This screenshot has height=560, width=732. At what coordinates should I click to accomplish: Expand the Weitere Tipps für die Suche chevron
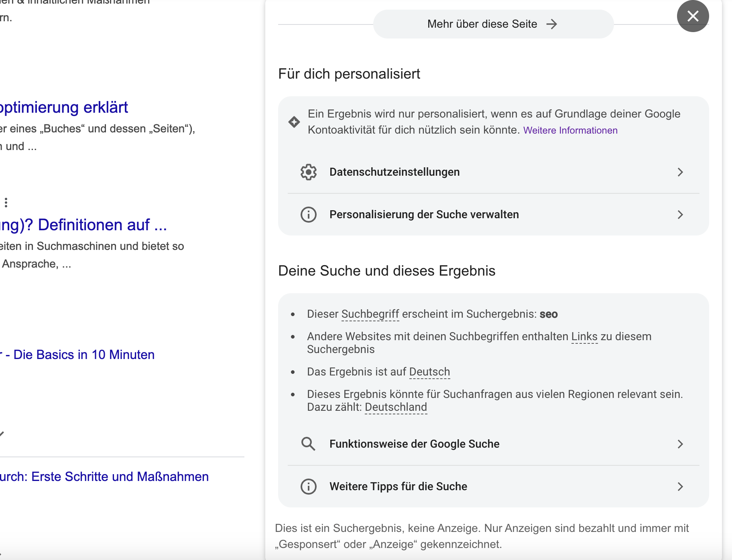681,487
